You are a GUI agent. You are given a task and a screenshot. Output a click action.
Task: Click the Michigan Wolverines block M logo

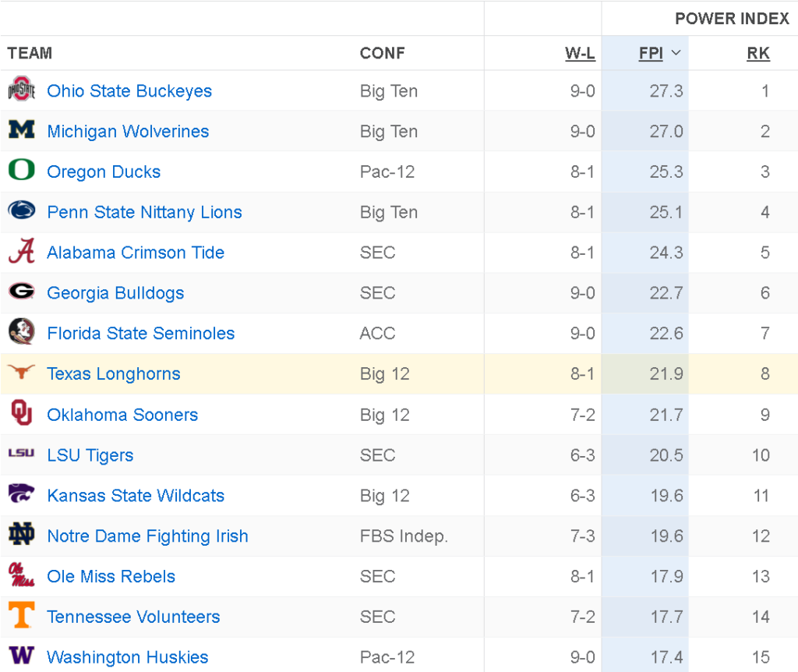pyautogui.click(x=21, y=129)
